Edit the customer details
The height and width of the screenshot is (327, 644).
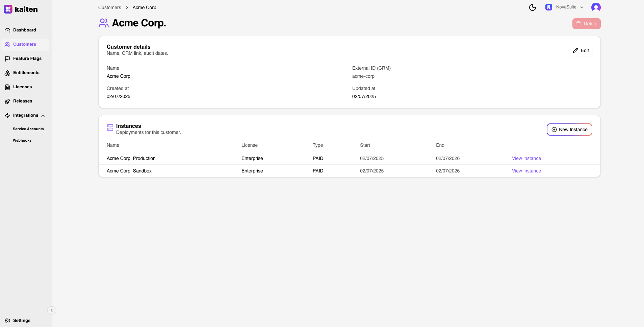(x=581, y=50)
